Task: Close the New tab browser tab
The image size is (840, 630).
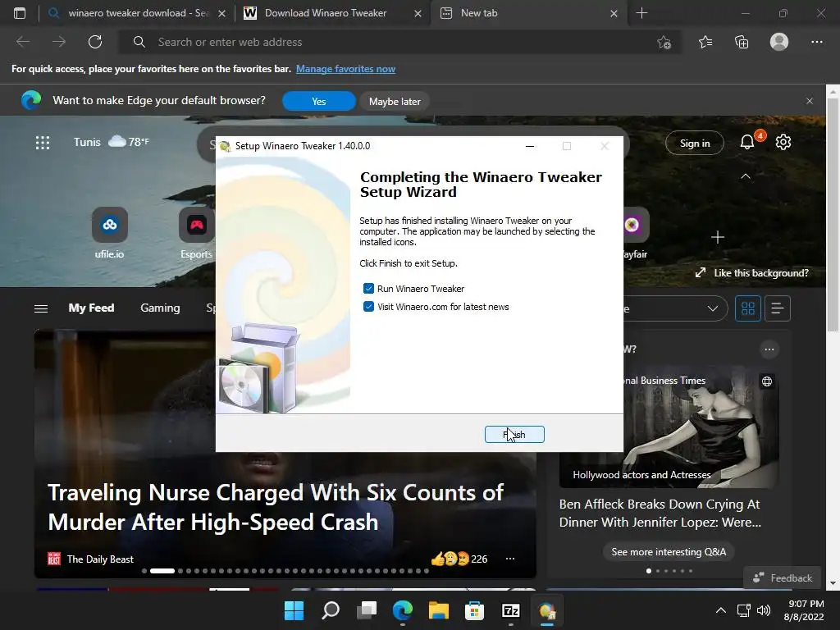Action: pos(614,13)
